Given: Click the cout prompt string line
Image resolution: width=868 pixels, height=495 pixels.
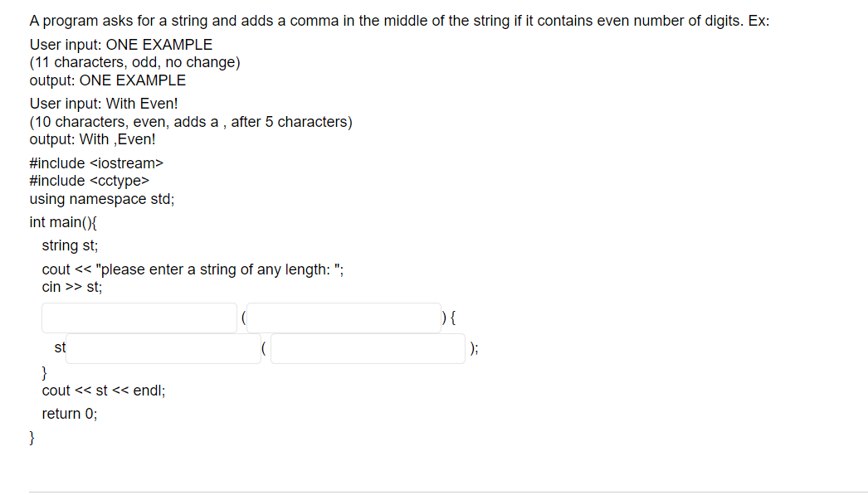Looking at the screenshot, I should pos(193,269).
